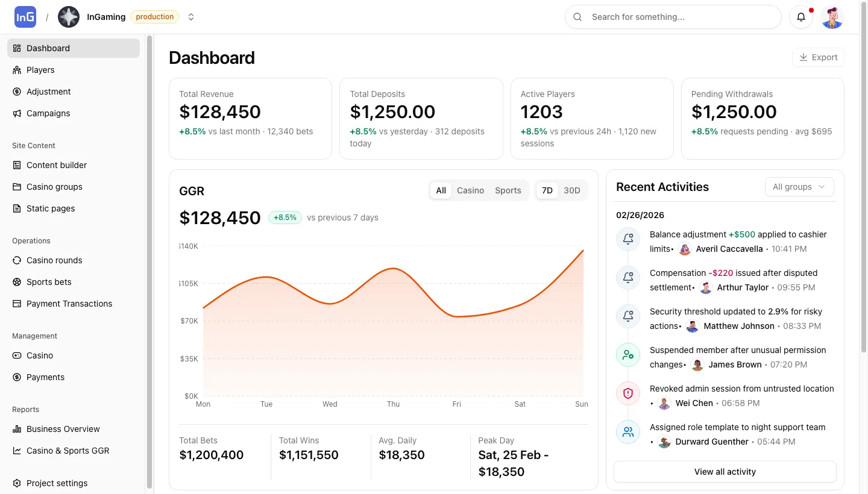
Task: Switch GGR filter to Casino
Action: pos(470,190)
